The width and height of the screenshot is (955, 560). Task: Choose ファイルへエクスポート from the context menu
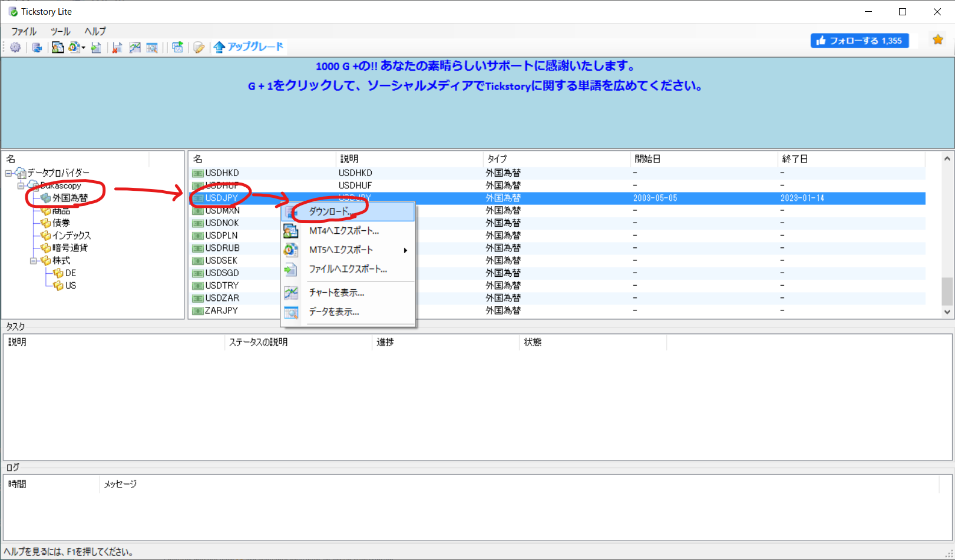point(349,270)
